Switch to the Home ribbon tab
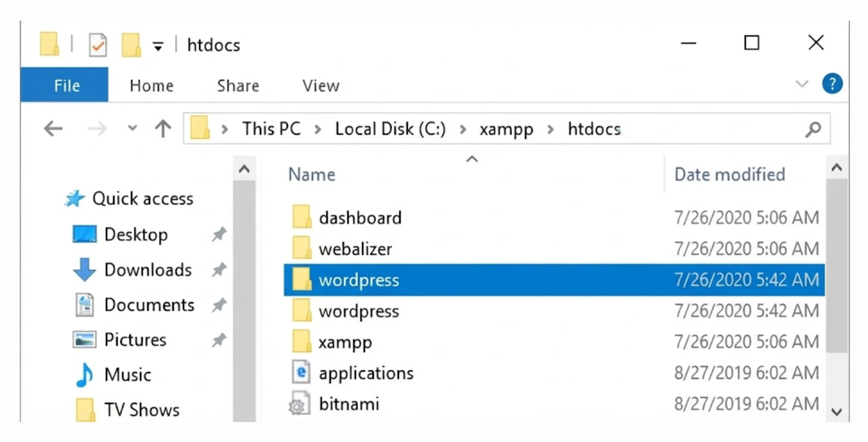The height and width of the screenshot is (442, 868). pos(151,85)
